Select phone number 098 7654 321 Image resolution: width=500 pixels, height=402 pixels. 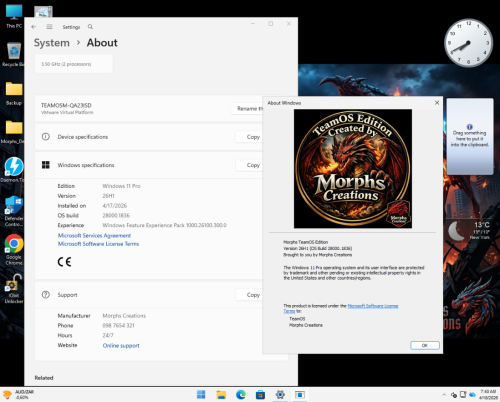pos(118,325)
